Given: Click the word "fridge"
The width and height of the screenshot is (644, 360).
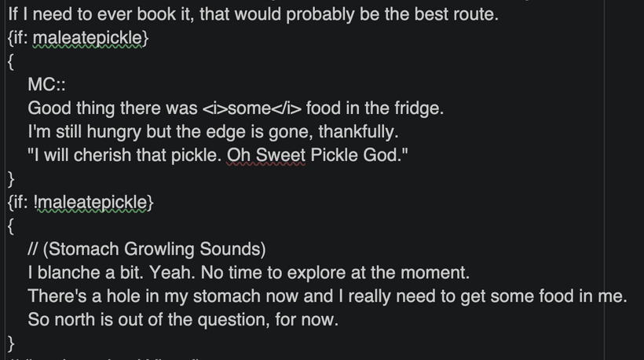Looking at the screenshot, I should (419, 108).
